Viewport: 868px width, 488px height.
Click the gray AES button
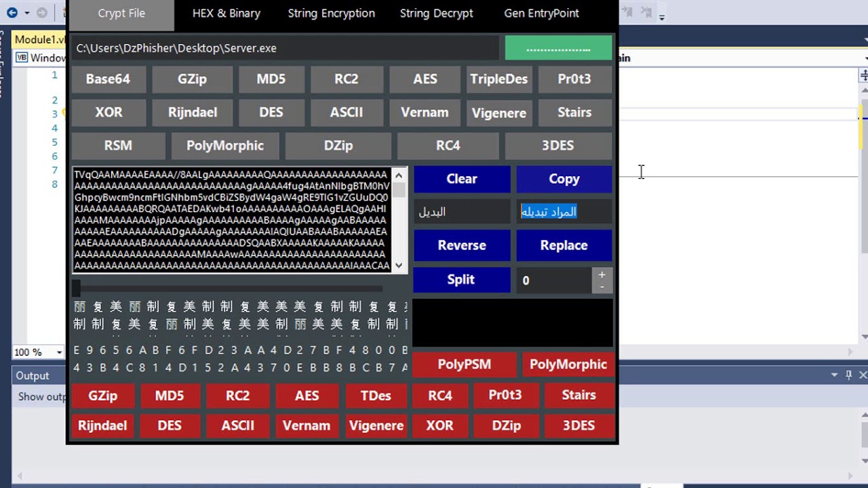tap(425, 79)
